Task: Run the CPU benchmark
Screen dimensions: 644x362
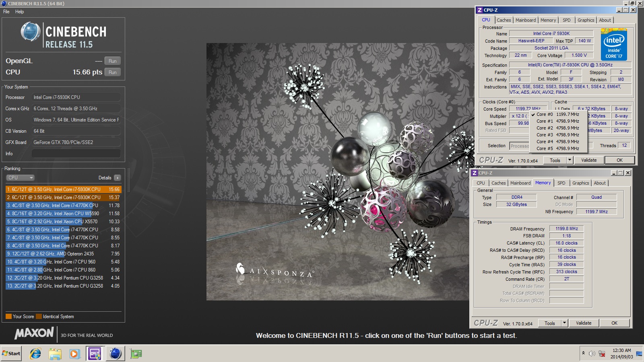Action: point(113,72)
